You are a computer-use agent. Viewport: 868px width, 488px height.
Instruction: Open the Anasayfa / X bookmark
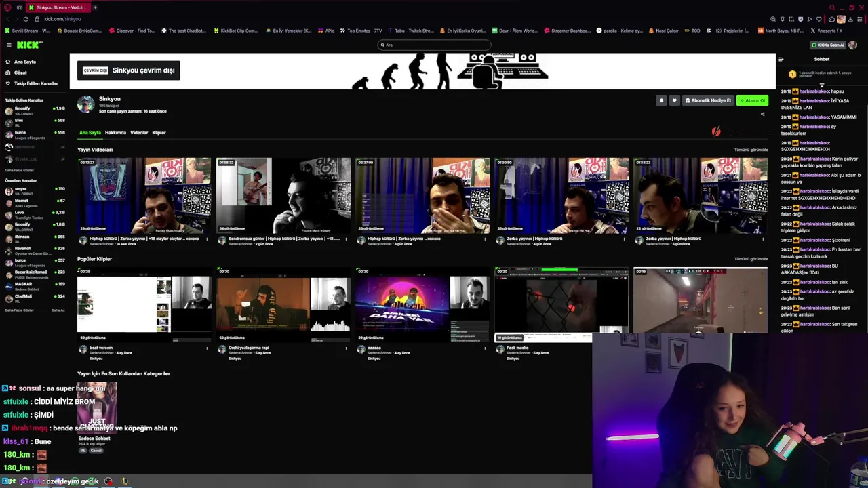pos(826,30)
